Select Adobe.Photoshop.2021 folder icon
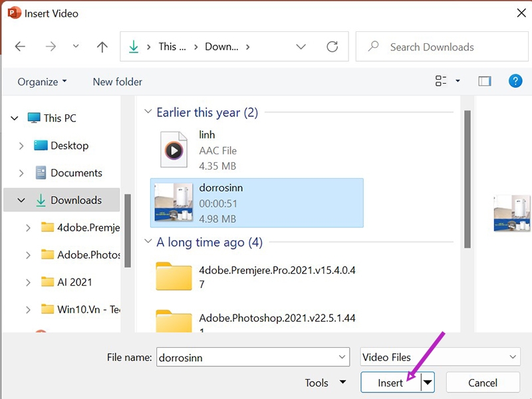 [x=174, y=321]
